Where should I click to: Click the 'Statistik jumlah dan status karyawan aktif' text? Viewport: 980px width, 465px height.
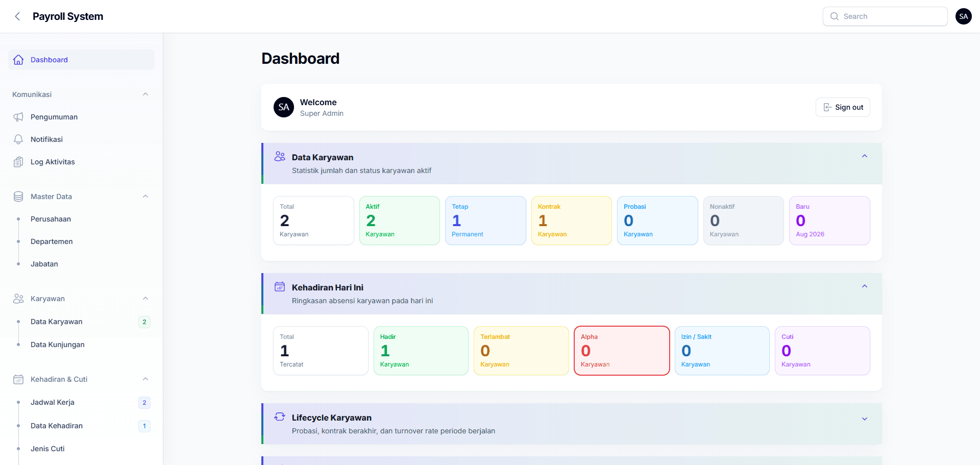point(361,170)
